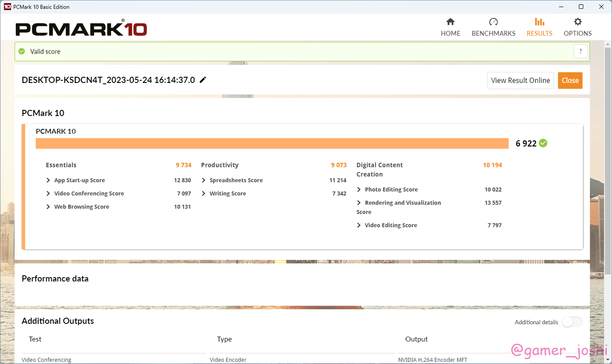
Task: Click the Video Editing value 7 797
Action: click(495, 225)
